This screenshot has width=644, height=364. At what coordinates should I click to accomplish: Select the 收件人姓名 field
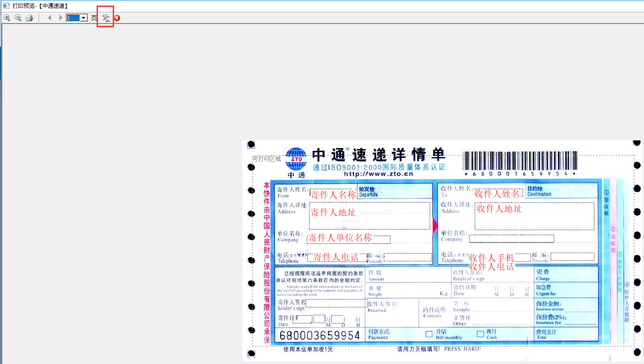point(498,194)
